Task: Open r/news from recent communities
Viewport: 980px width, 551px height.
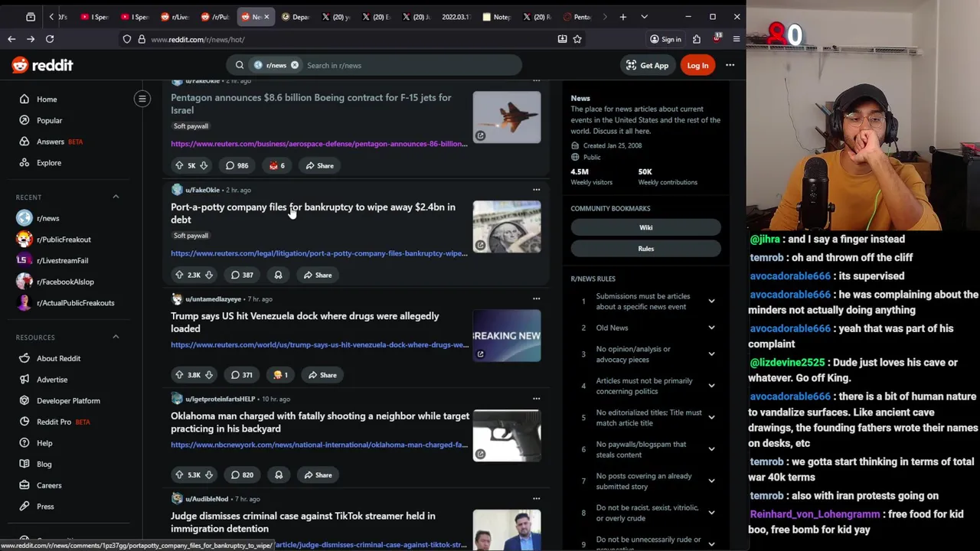Action: click(47, 218)
